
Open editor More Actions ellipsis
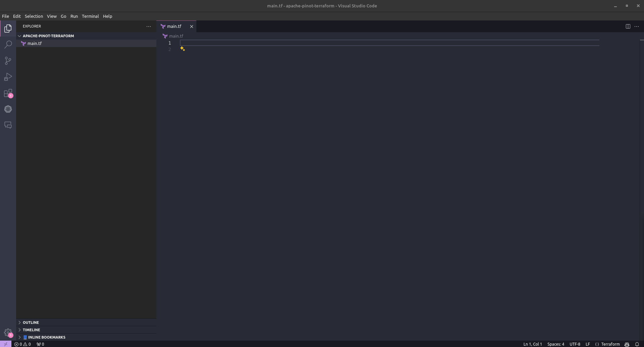637,26
